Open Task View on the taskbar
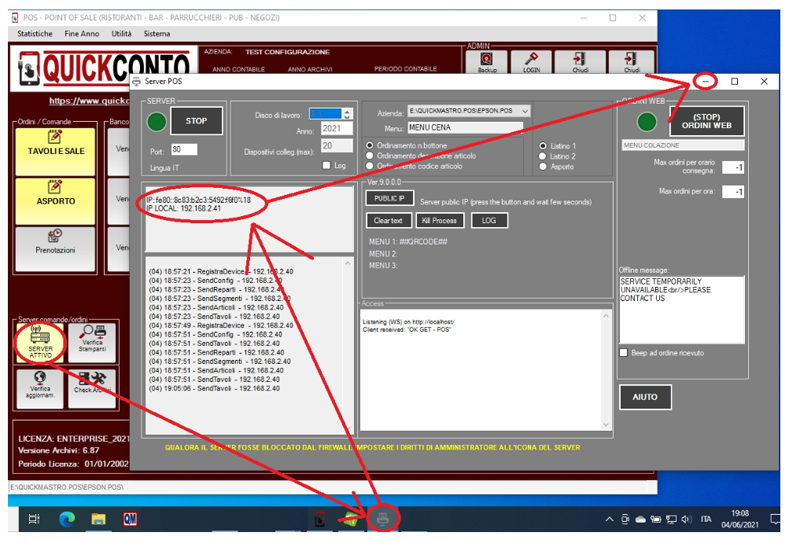Viewport: 800px width, 547px height. (x=34, y=519)
